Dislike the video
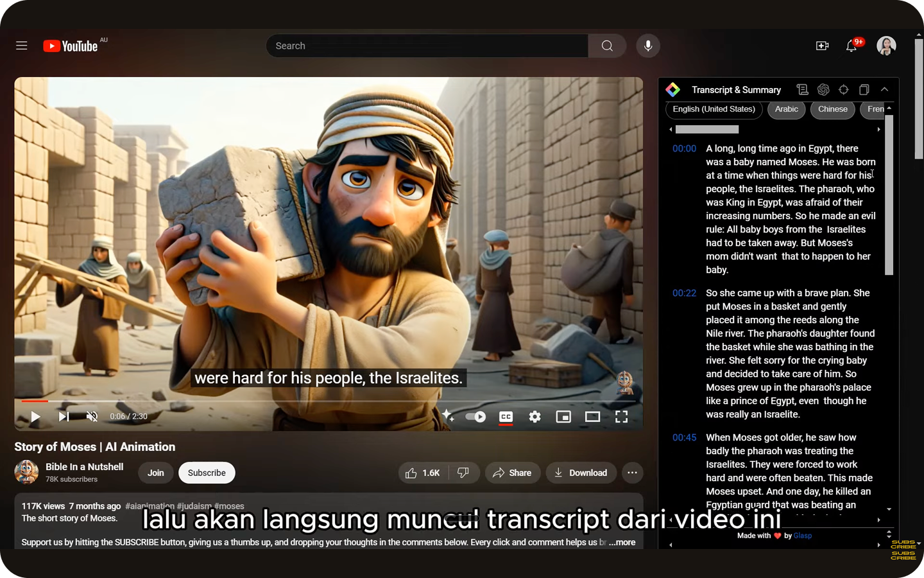This screenshot has height=578, width=924. tap(463, 473)
